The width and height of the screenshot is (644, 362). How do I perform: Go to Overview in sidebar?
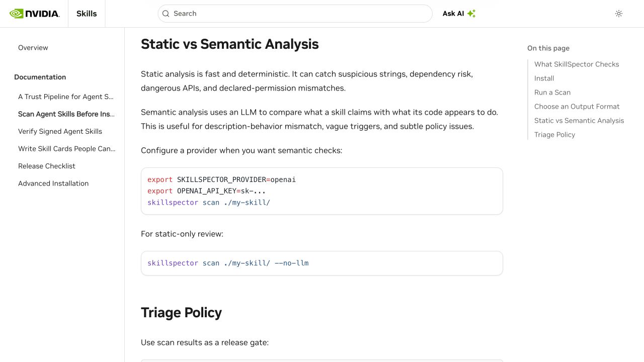[33, 48]
